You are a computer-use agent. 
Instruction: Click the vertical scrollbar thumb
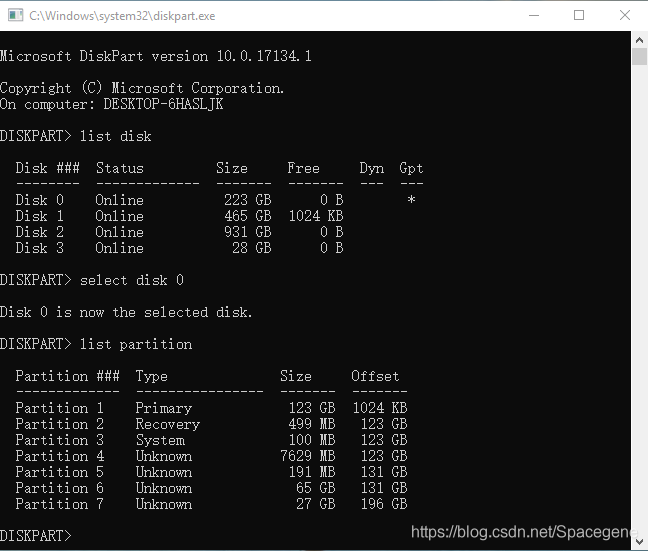click(x=639, y=57)
